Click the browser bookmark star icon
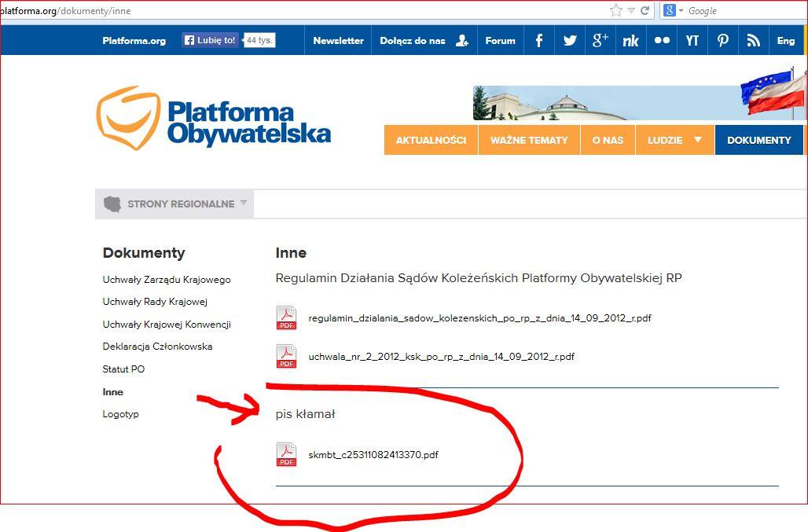808x532 pixels. [x=615, y=10]
